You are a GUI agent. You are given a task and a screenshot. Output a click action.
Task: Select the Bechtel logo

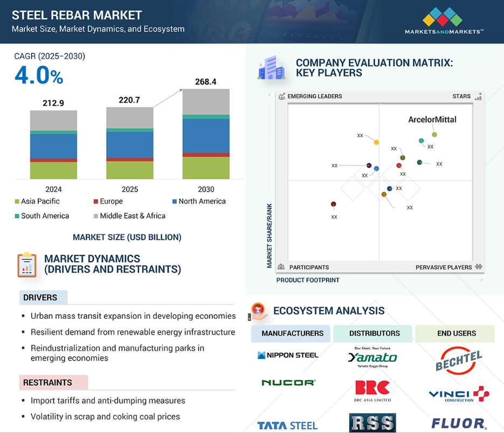459,360
